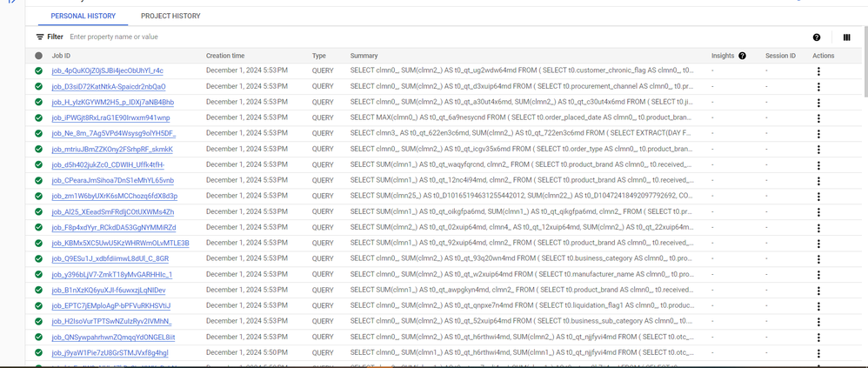Click the summary starting 'SELECT MAX(clmn0_)'
The image size is (868, 368).
[x=522, y=117]
